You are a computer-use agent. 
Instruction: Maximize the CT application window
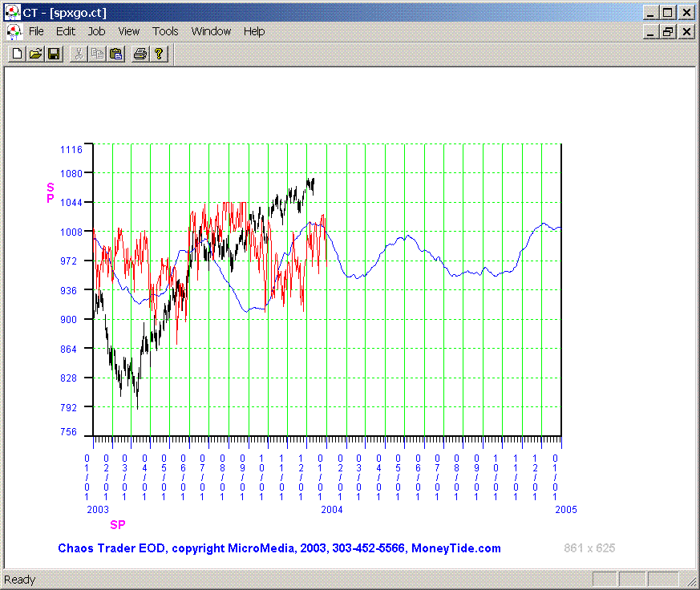tap(667, 13)
